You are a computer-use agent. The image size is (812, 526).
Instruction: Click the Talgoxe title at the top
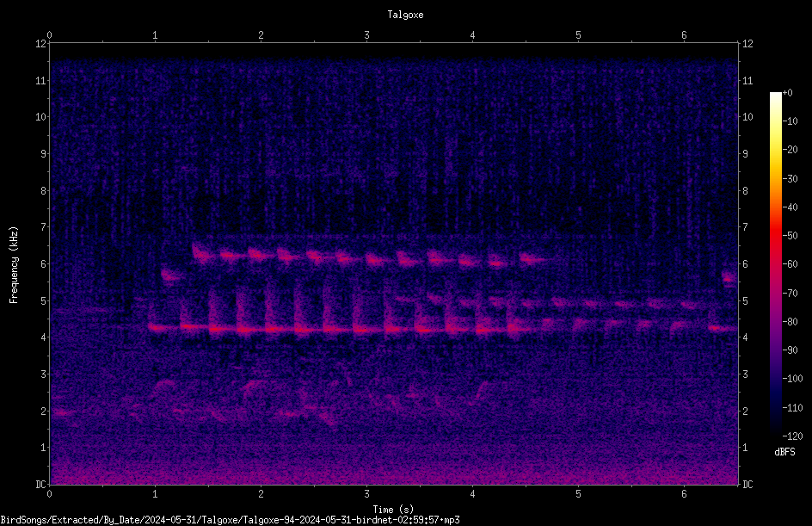pyautogui.click(x=405, y=15)
